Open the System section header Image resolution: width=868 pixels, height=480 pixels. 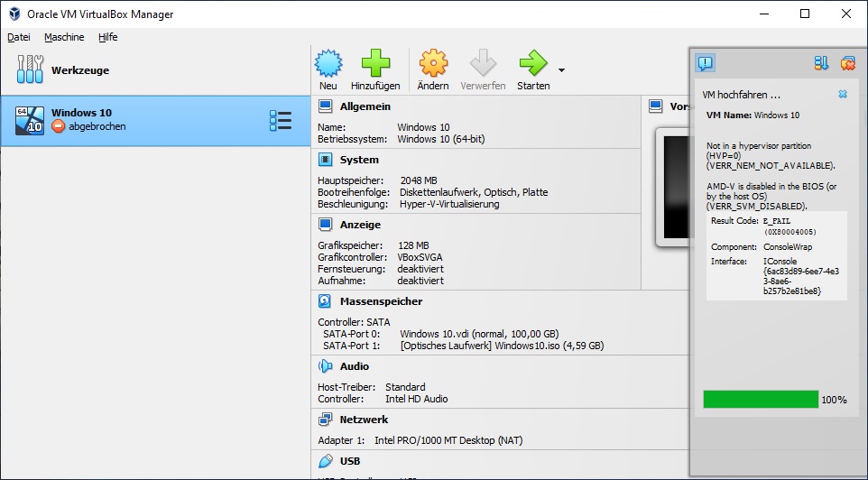(359, 160)
